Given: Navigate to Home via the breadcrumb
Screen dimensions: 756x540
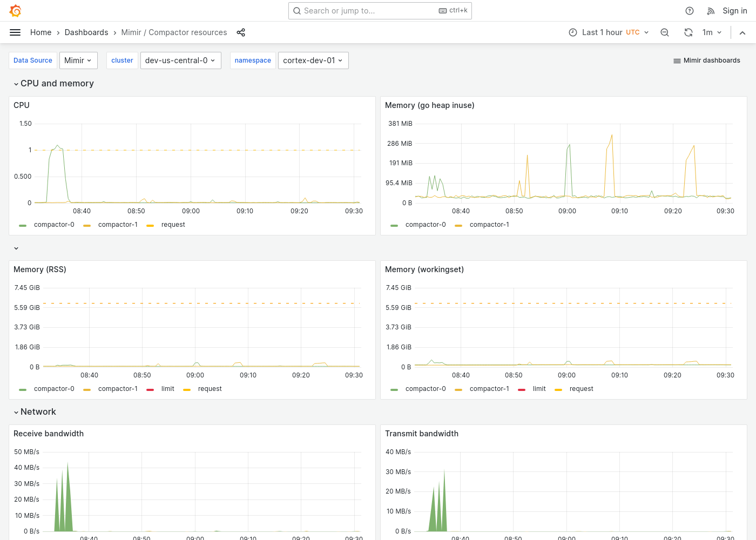Looking at the screenshot, I should pyautogui.click(x=40, y=32).
